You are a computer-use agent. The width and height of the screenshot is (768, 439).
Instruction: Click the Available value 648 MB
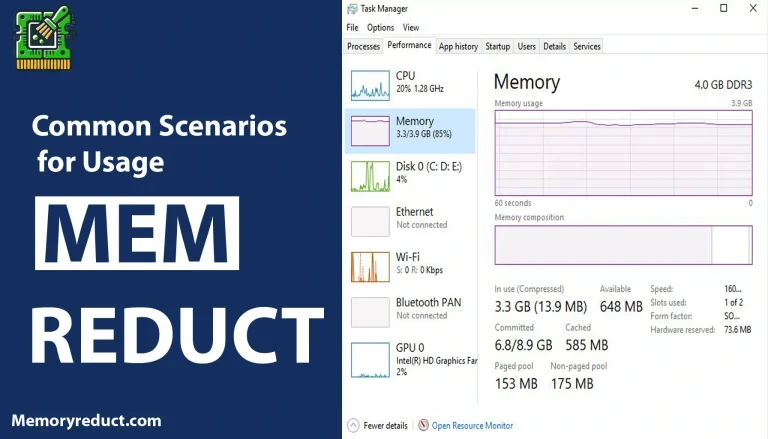[621, 307]
